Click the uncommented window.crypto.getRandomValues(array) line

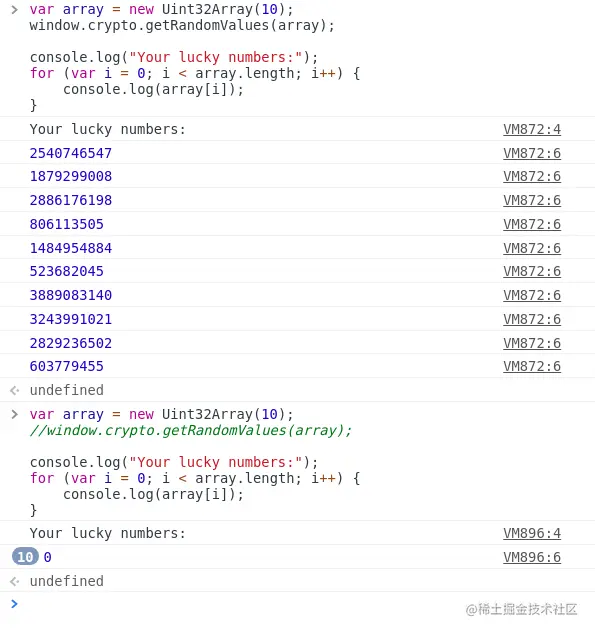(182, 25)
